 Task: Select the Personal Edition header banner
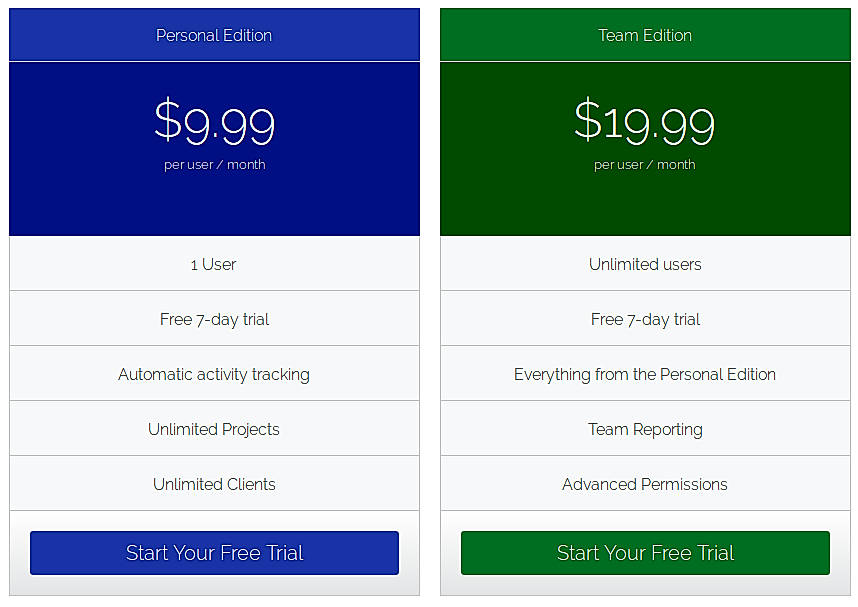[x=214, y=34]
